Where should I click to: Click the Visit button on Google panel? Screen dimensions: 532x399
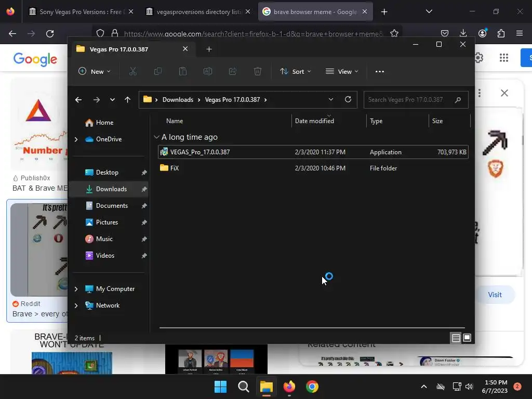coord(495,295)
